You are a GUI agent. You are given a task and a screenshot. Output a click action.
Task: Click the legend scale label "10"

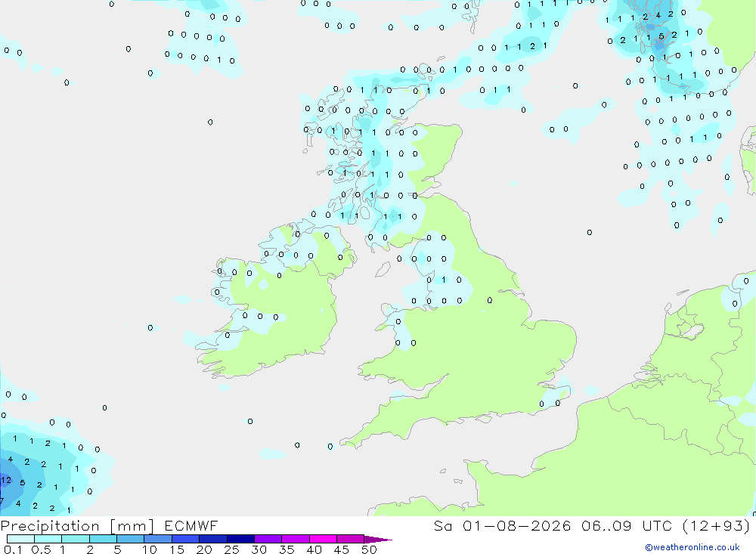point(150,549)
